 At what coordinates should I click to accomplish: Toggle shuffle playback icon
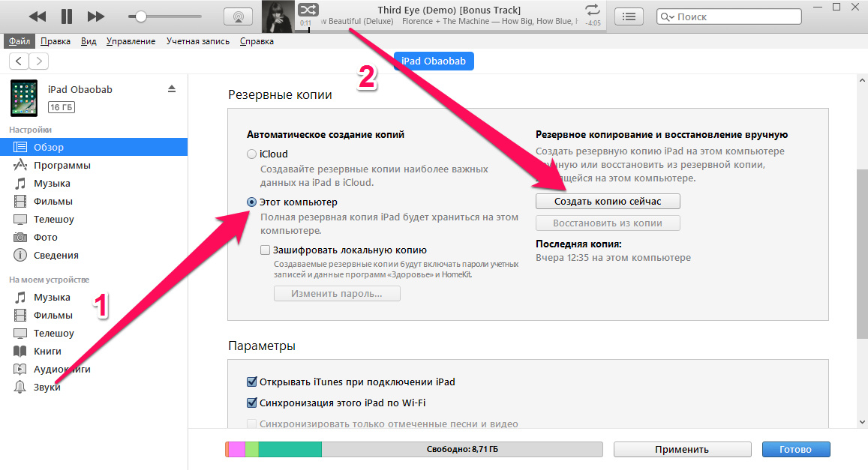(x=308, y=10)
